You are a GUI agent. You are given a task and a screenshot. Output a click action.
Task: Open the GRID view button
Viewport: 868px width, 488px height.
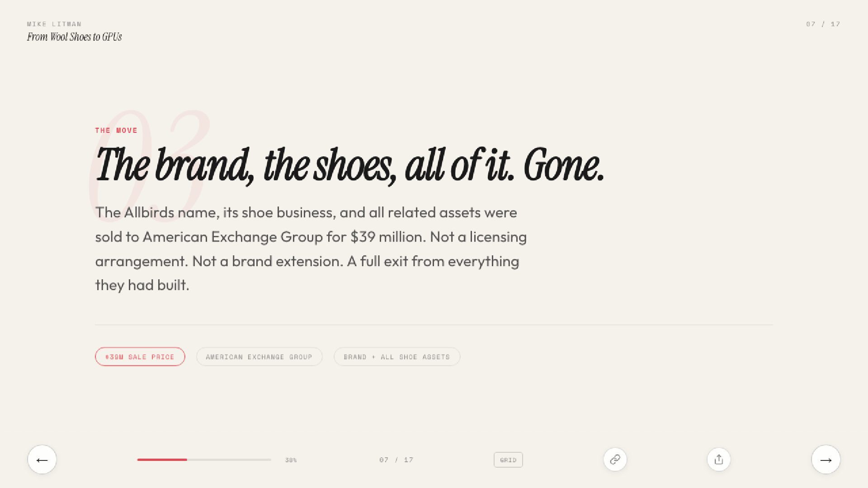[x=508, y=460]
